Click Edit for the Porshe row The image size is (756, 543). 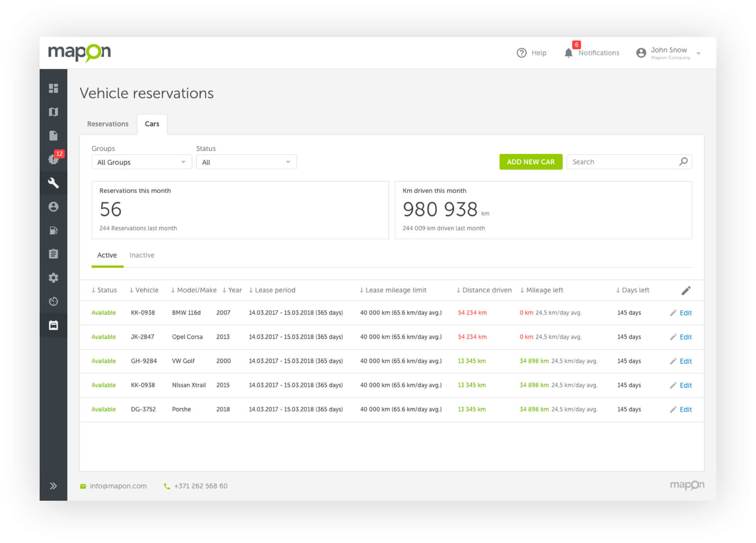tap(686, 410)
